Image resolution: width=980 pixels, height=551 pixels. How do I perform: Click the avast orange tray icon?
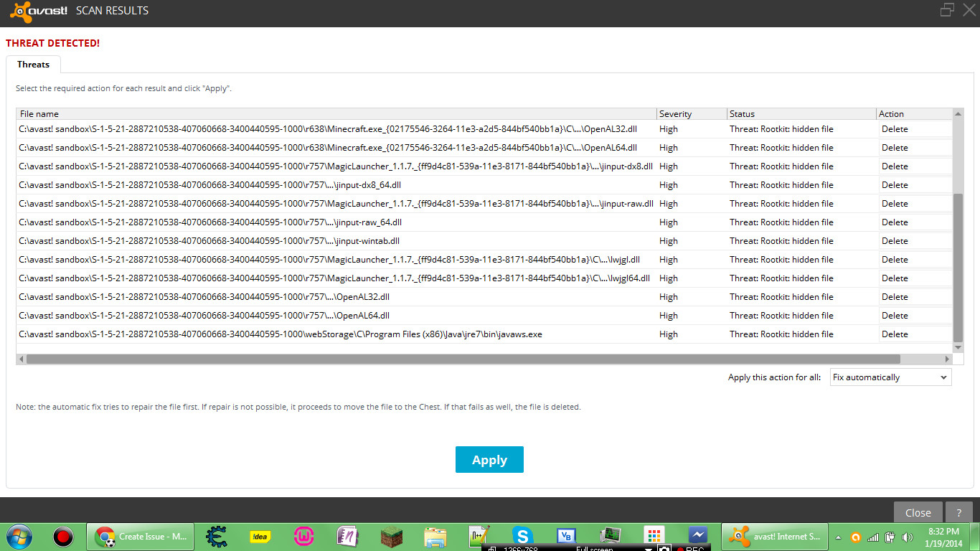pyautogui.click(x=855, y=537)
